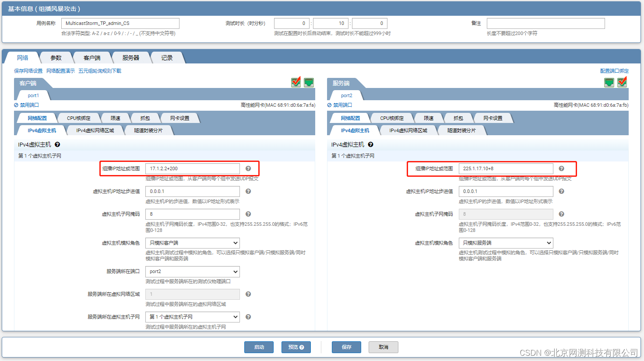Click client multicast IP field 17.1.2.2+200
Image resolution: width=644 pixels, height=361 pixels.
(193, 168)
